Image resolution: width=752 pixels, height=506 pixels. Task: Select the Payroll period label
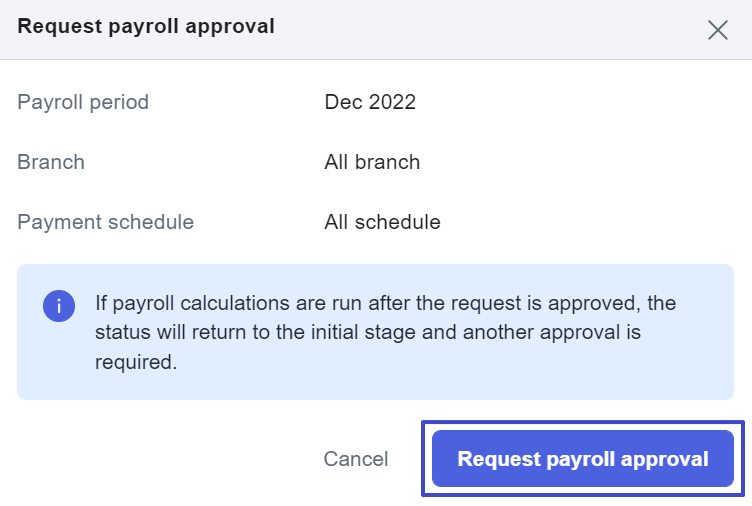pos(83,102)
